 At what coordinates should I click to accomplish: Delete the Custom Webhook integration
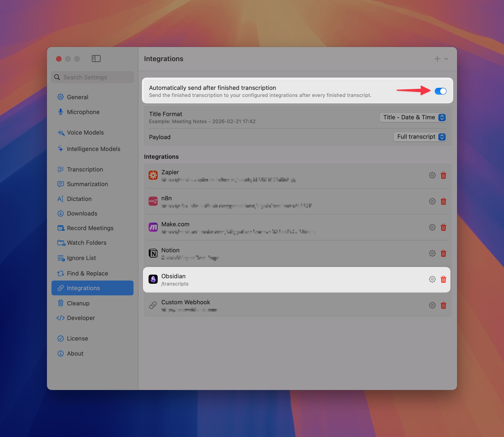coord(443,305)
